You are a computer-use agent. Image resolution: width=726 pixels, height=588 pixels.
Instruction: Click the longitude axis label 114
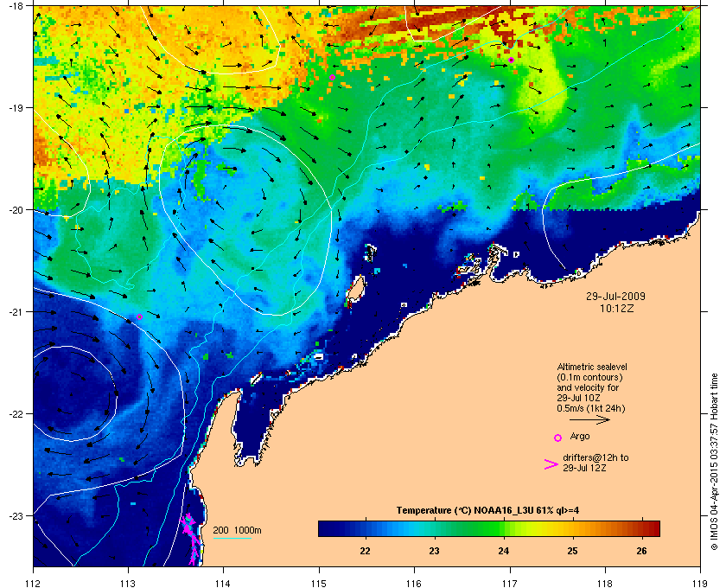tap(223, 583)
